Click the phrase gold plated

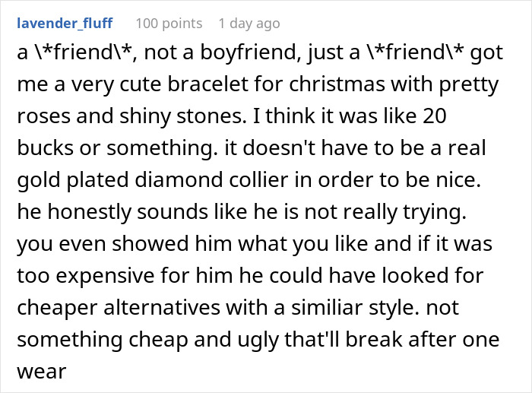tap(73, 180)
